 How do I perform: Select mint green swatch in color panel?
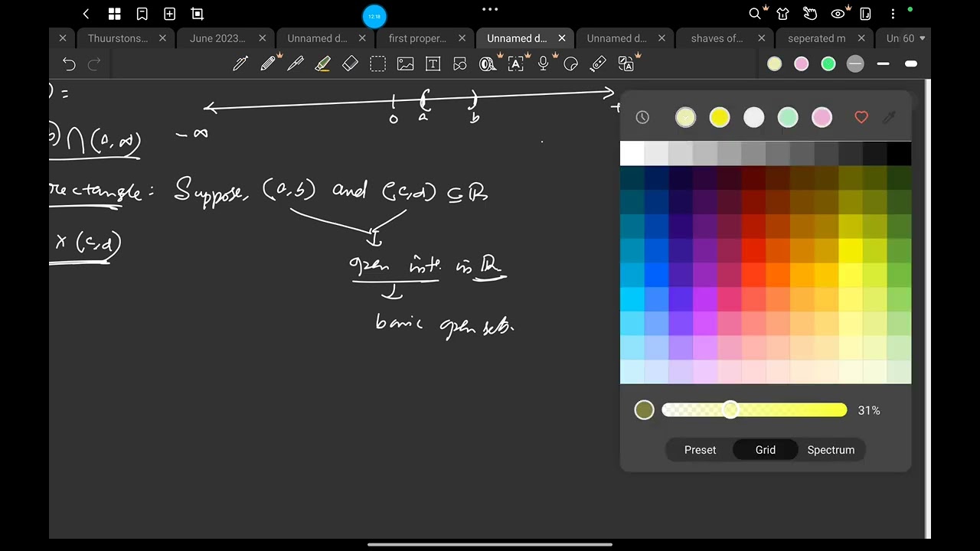788,117
